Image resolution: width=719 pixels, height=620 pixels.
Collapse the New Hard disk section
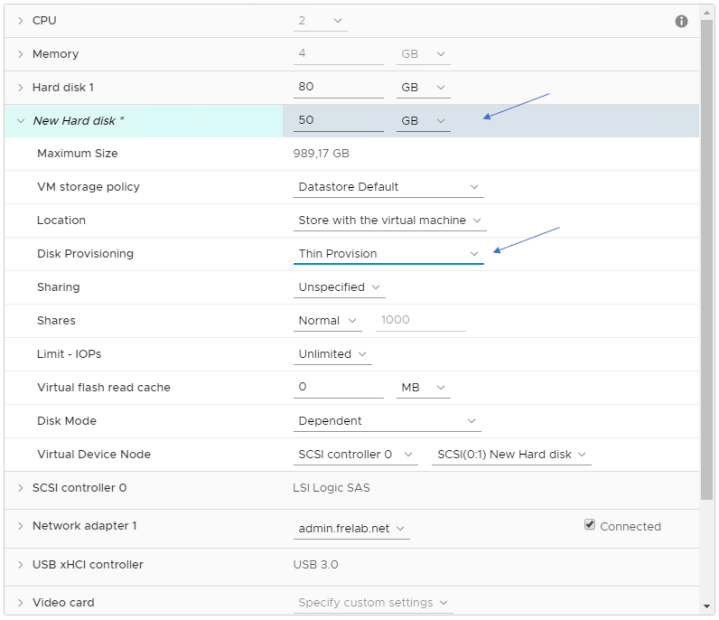(20, 121)
